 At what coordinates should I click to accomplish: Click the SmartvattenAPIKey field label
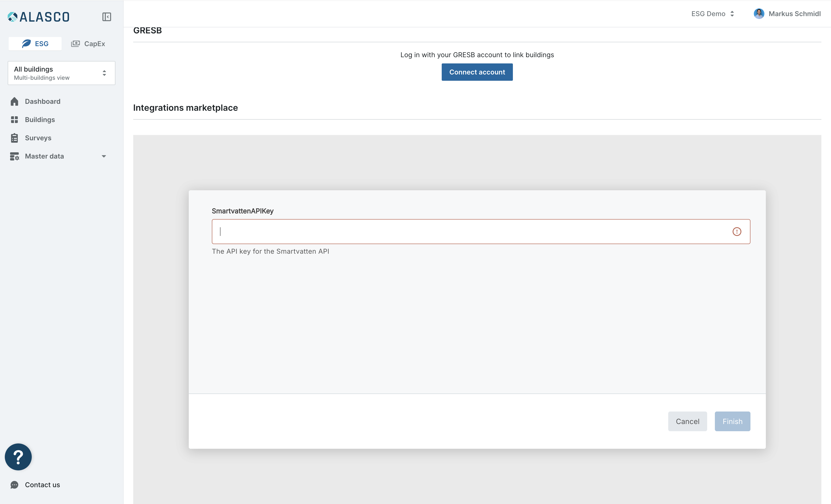click(x=242, y=211)
